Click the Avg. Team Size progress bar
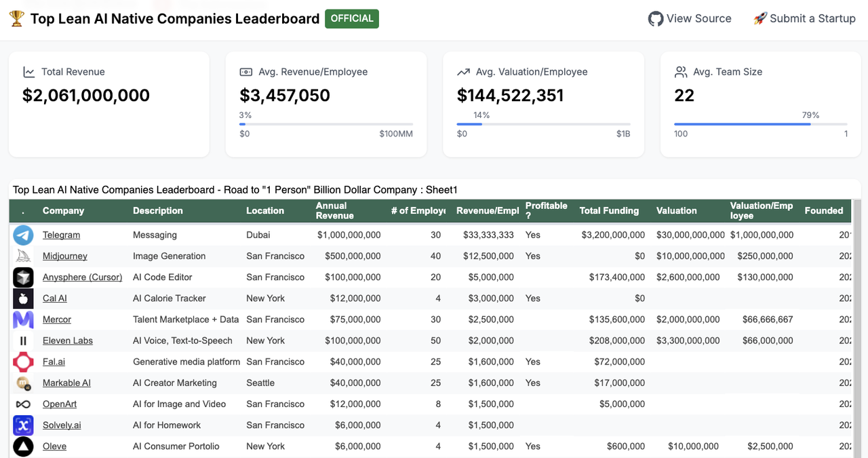This screenshot has width=868, height=458. click(761, 124)
